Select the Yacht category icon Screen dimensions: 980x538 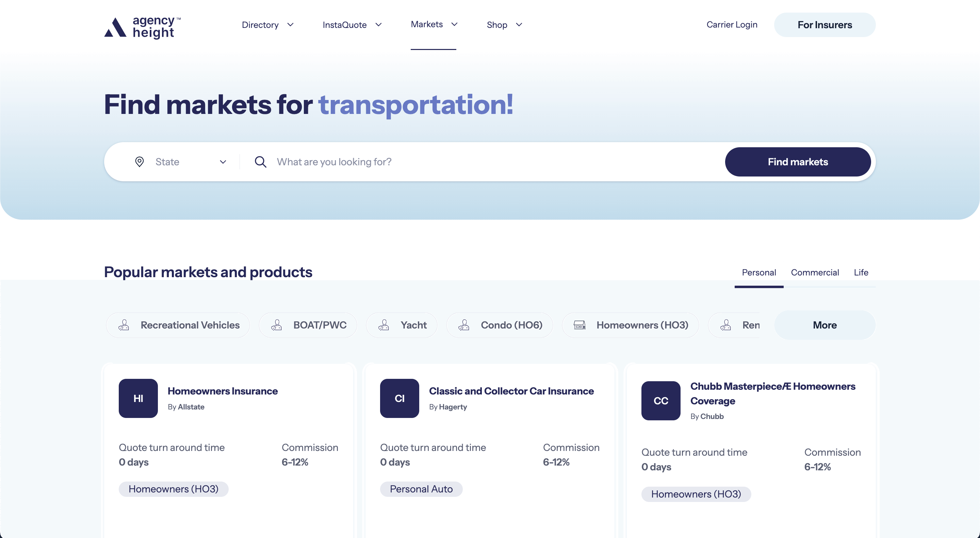tap(384, 325)
